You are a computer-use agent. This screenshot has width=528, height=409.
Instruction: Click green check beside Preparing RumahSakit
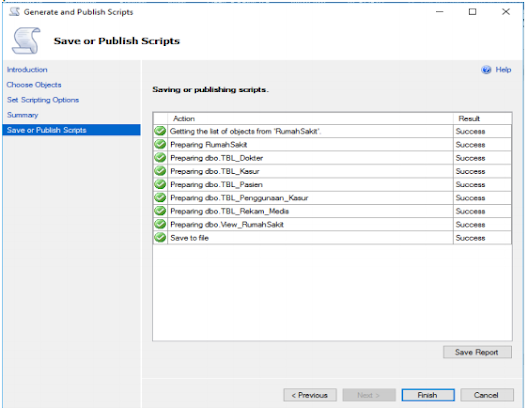click(160, 144)
